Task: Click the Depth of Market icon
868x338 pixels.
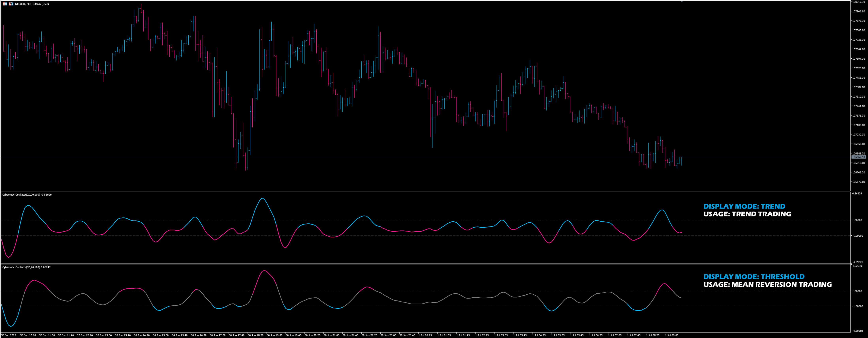Action: (5, 4)
